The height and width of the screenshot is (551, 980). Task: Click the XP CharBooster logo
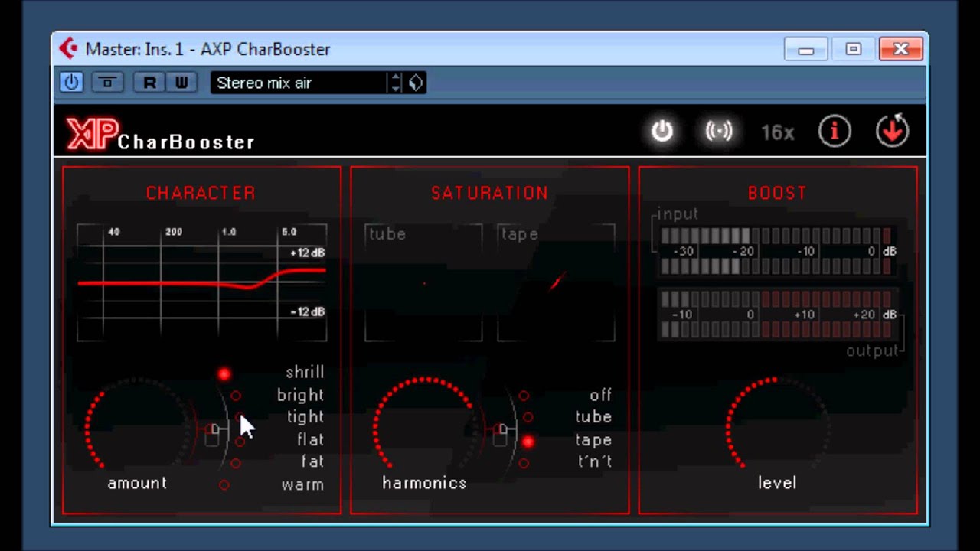click(160, 135)
